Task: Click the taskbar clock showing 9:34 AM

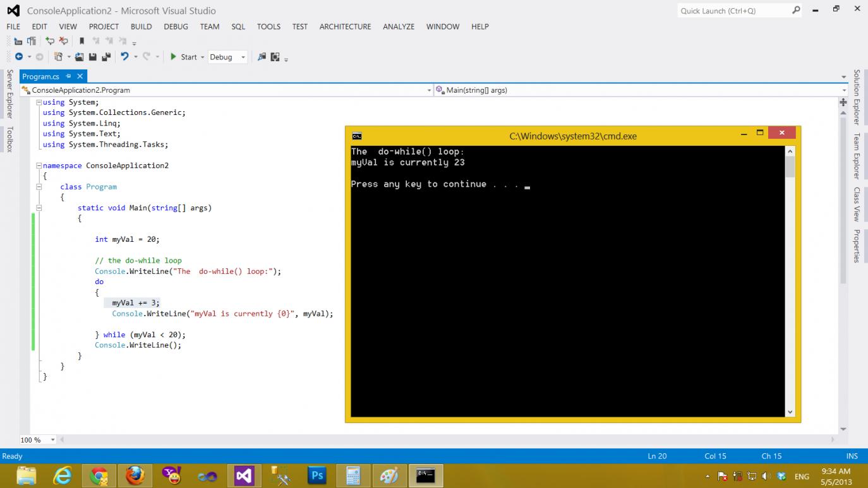Action: coord(836,476)
